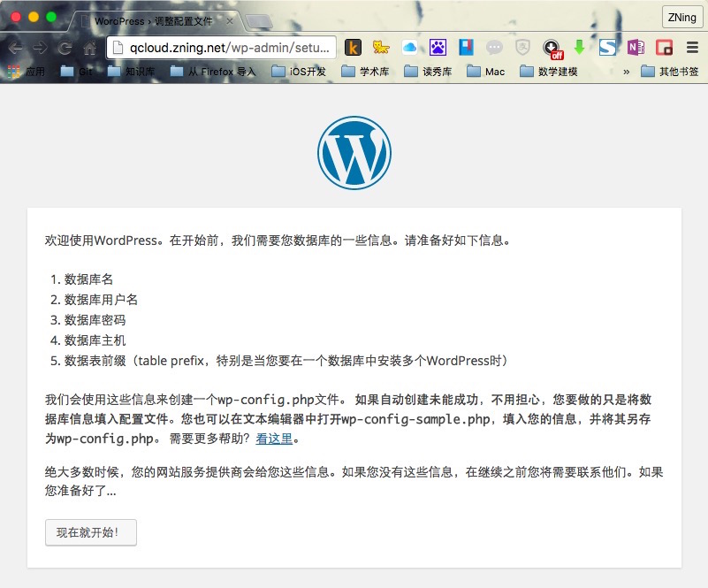The height and width of the screenshot is (588, 708).
Task: Open the yellow cat extension icon
Action: click(381, 47)
